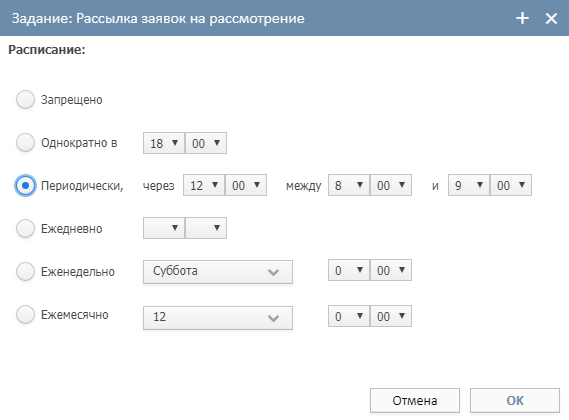The image size is (569, 420).
Task: Open the end hour dropdown showing 9
Action: pos(468,185)
